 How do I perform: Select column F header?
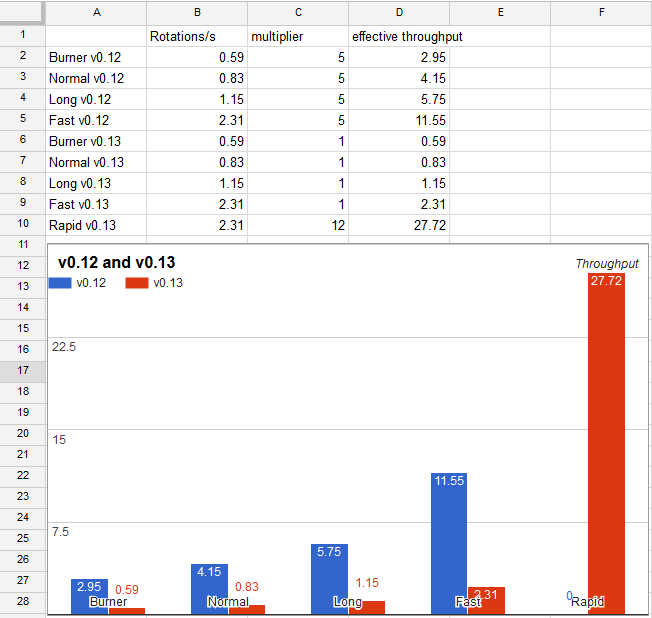[x=600, y=12]
